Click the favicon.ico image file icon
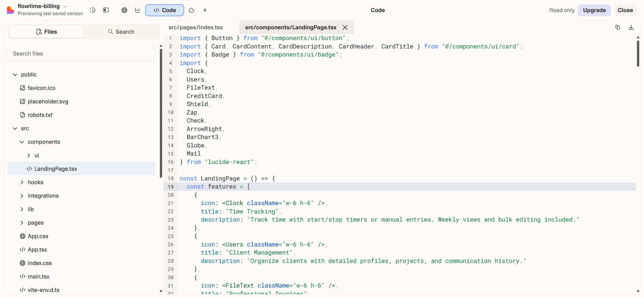Screen dimensions: 644x298 coord(23,88)
